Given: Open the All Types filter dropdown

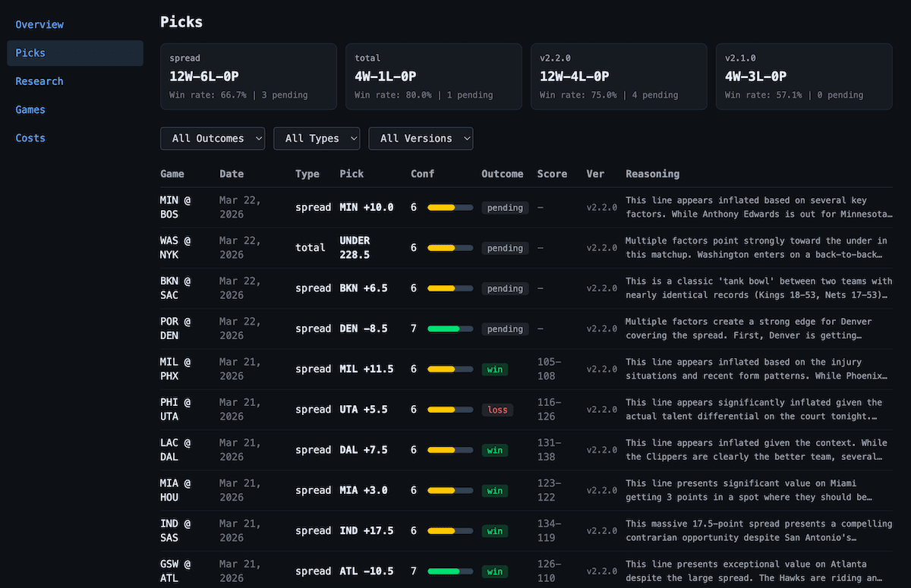Looking at the screenshot, I should point(317,138).
